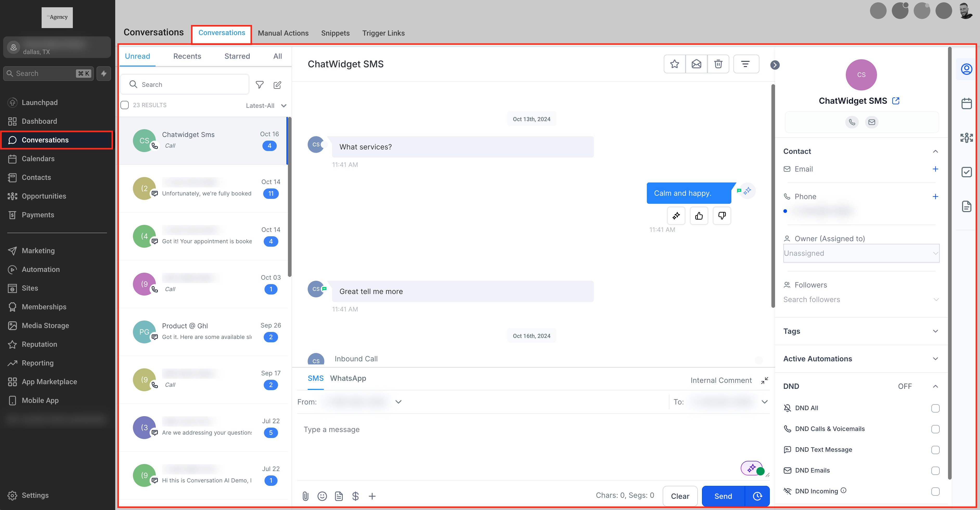Click the compose new message icon
Image resolution: width=980 pixels, height=510 pixels.
pos(277,85)
